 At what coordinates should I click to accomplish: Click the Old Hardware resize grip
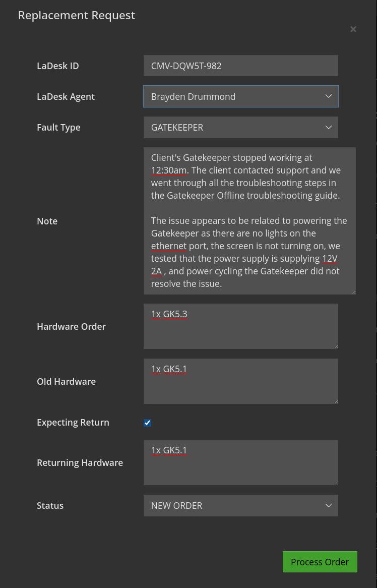pos(335,401)
